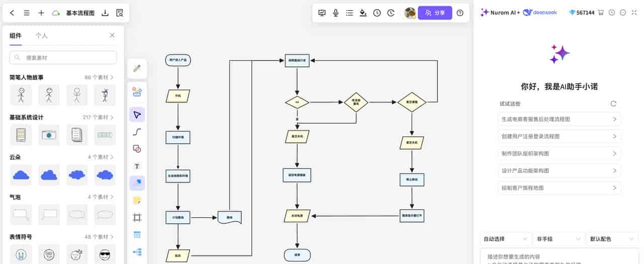Open presentation mode icon
The height and width of the screenshot is (264, 644).
click(x=322, y=13)
